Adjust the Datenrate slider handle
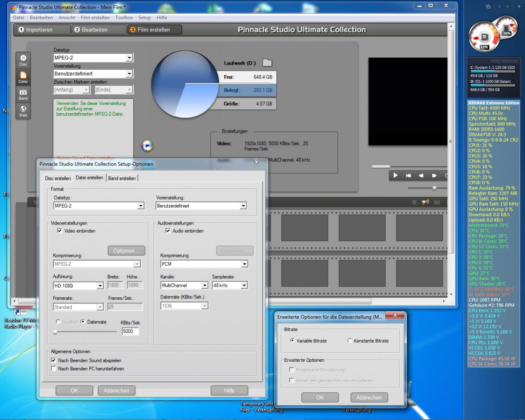Screen dimensions: 525x420 click(55, 332)
